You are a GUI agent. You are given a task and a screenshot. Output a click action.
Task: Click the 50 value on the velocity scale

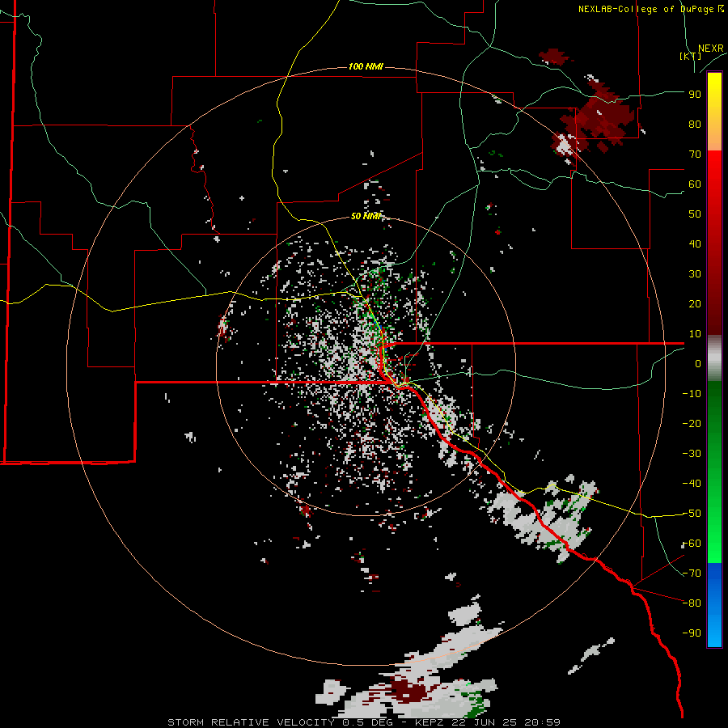click(x=695, y=214)
